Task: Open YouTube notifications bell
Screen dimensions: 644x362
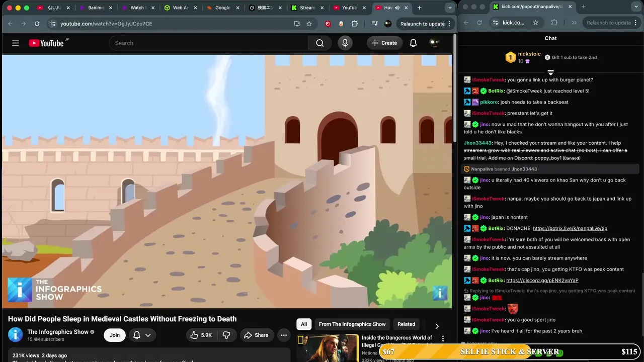Action: [413, 43]
